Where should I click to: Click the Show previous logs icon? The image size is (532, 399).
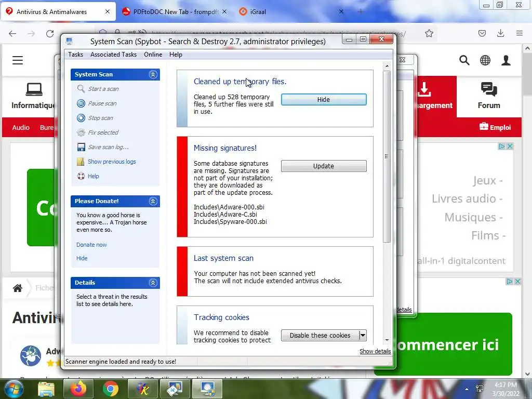[81, 162]
